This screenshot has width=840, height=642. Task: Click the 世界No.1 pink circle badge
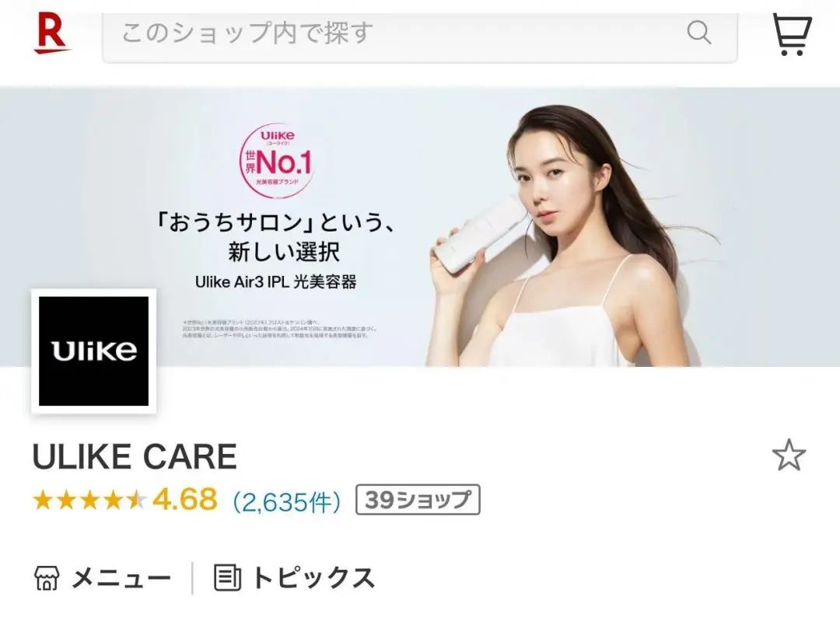[277, 161]
